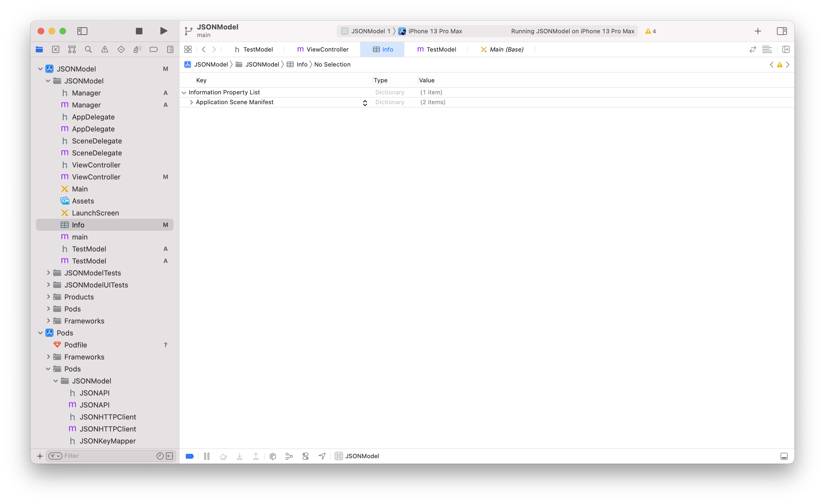
Task: Open the Breakpoint navigator icon
Action: pos(154,50)
